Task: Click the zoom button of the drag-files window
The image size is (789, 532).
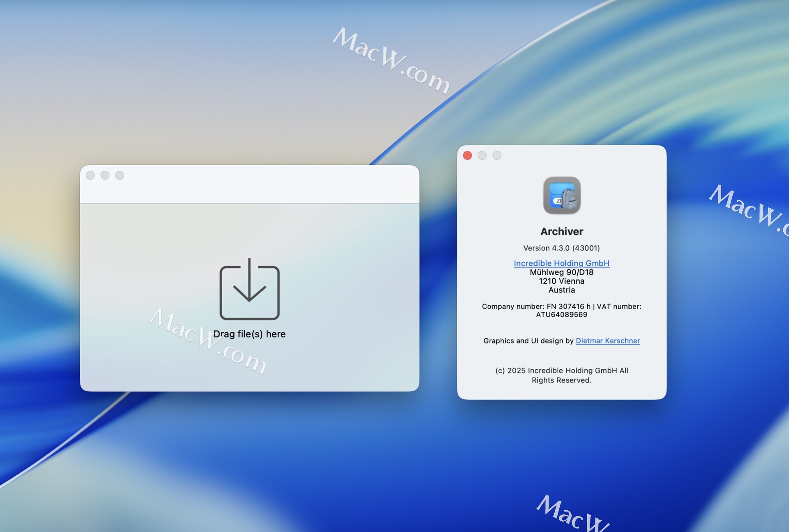Action: click(x=120, y=175)
